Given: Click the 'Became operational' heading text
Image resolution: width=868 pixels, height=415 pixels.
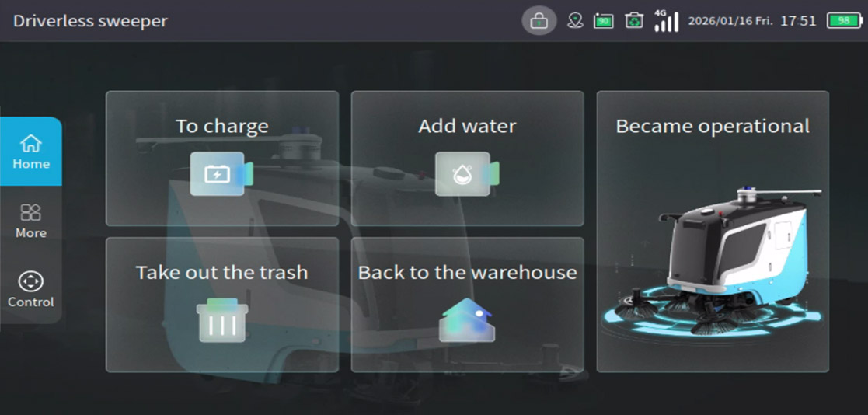Looking at the screenshot, I should (x=712, y=126).
